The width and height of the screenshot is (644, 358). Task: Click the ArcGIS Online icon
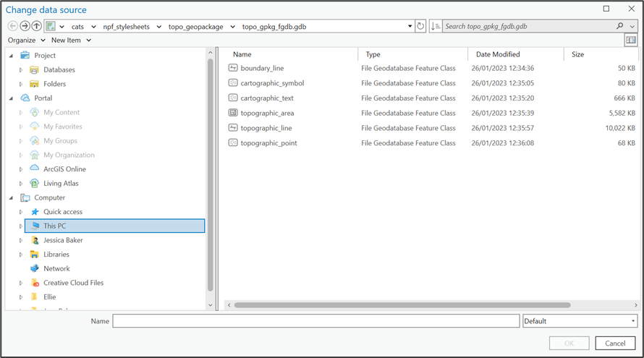(x=35, y=169)
